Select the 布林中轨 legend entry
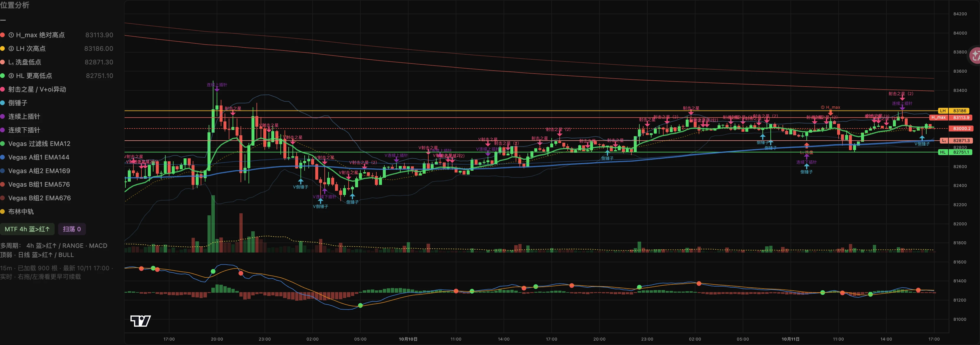 17,212
